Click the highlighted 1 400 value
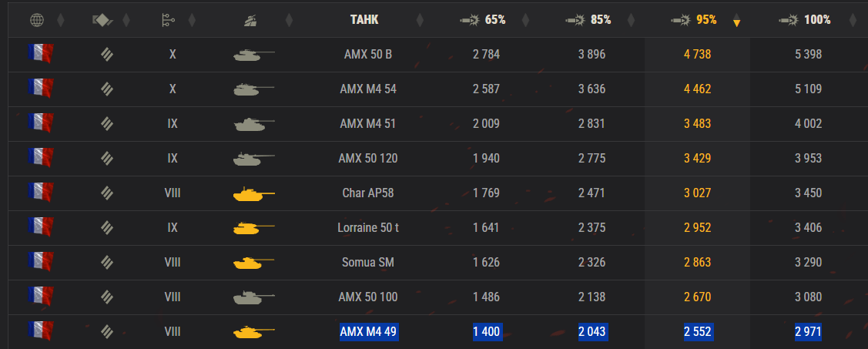This screenshot has height=349, width=868. point(487,332)
